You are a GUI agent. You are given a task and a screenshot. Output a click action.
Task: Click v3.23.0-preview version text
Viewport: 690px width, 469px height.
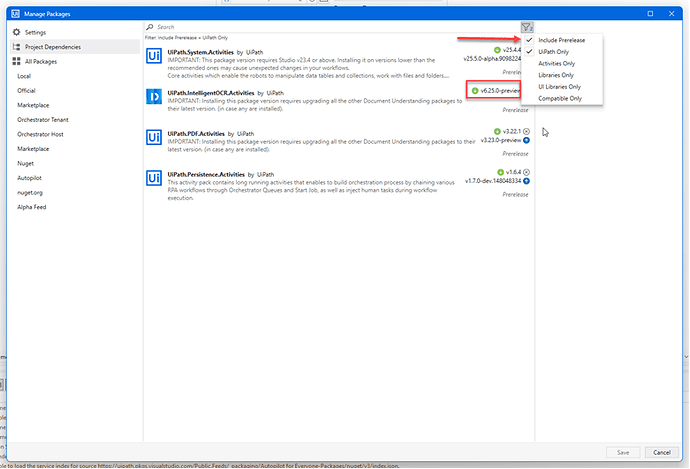(x=501, y=140)
